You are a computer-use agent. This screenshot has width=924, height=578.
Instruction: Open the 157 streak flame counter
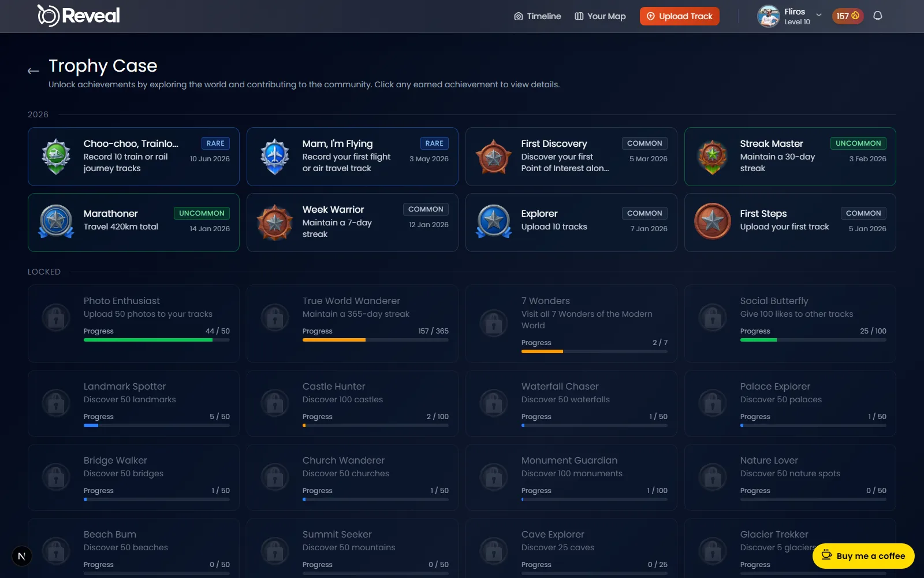[847, 16]
